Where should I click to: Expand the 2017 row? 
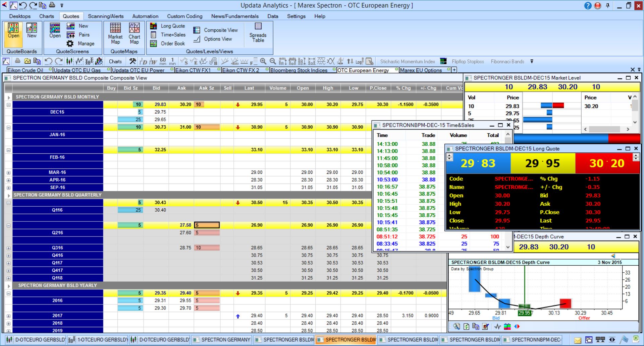(x=9, y=316)
